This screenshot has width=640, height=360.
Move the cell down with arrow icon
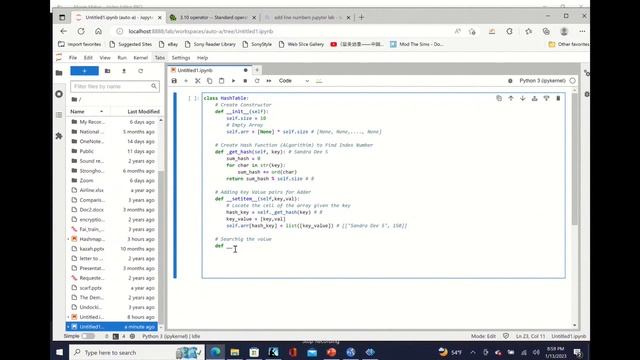522,98
